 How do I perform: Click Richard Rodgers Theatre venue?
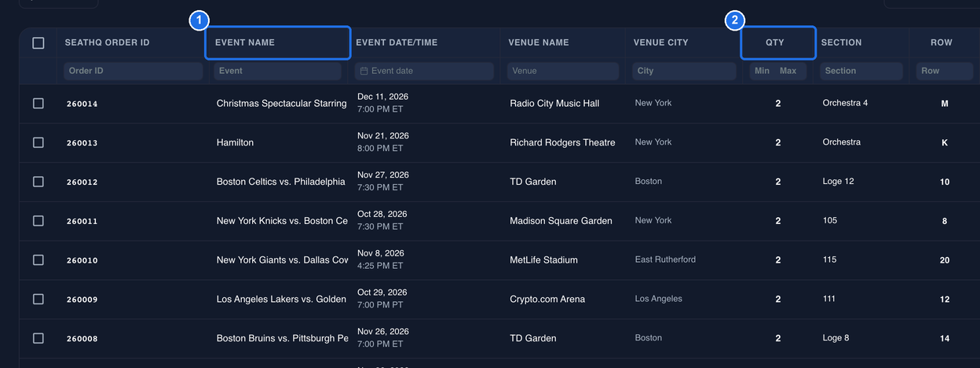pyautogui.click(x=562, y=142)
